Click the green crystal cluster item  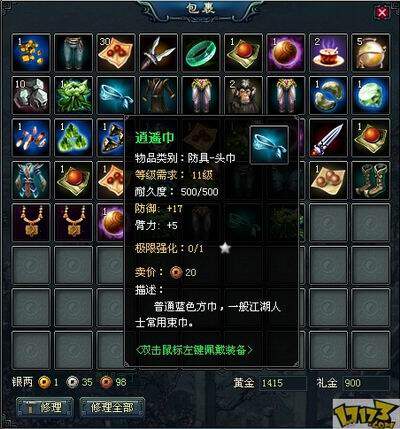[73, 138]
